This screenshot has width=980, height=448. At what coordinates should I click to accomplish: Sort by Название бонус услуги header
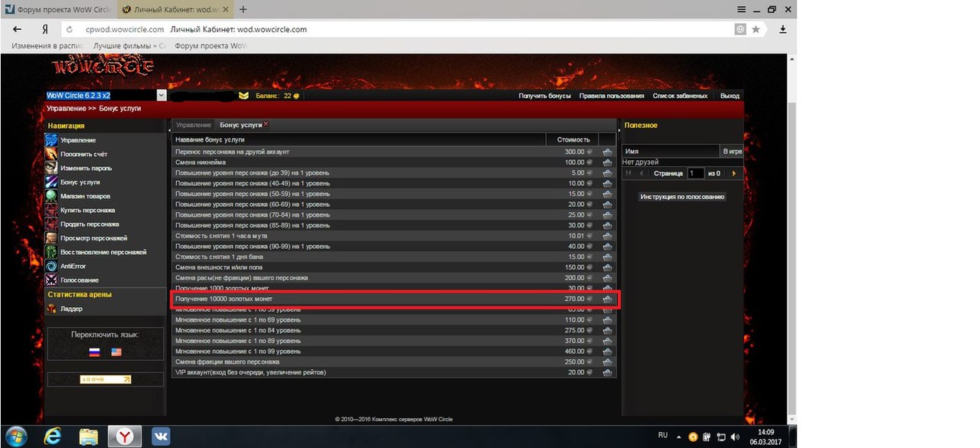(x=359, y=139)
